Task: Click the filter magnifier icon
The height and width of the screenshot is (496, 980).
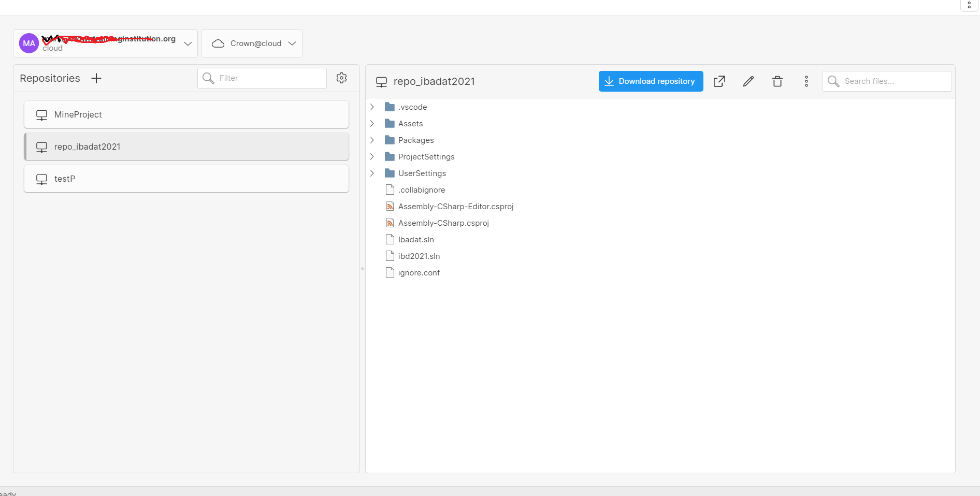Action: coord(208,78)
